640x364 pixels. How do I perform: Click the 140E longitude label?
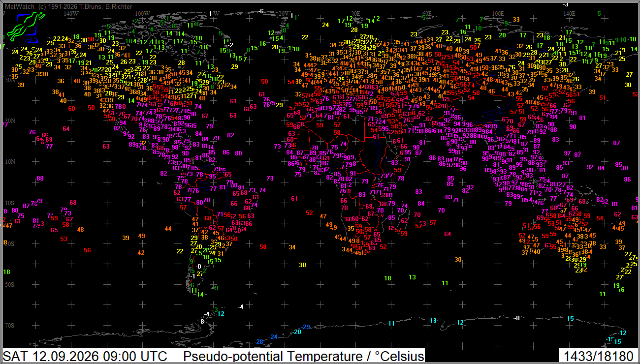pos(569,13)
